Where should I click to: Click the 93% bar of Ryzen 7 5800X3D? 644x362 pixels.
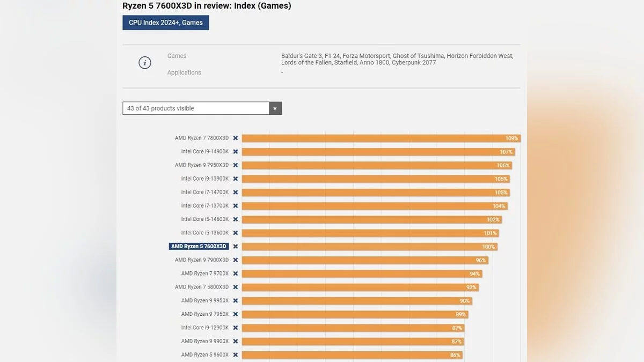(x=360, y=287)
